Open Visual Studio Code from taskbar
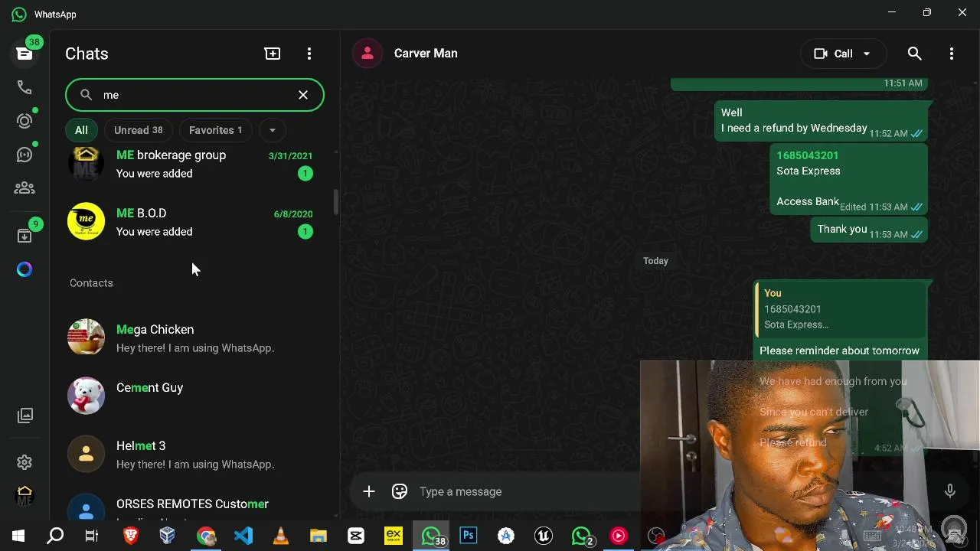The width and height of the screenshot is (980, 551). [x=243, y=536]
